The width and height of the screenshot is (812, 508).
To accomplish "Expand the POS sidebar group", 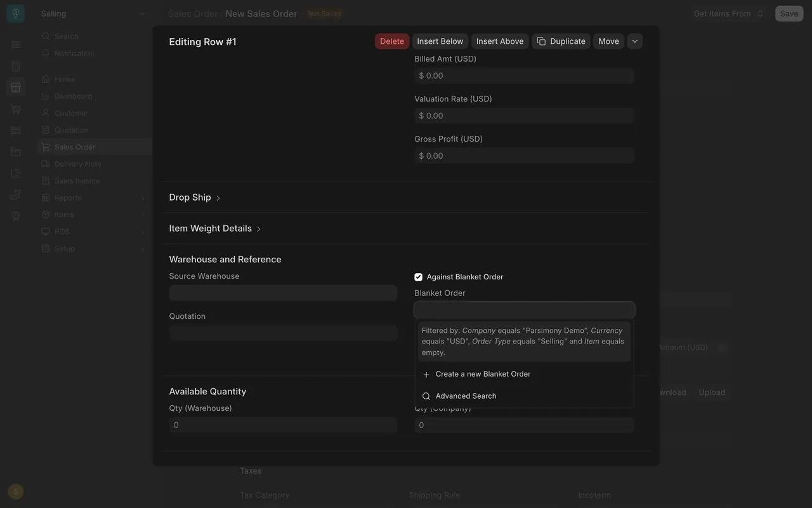I will pyautogui.click(x=94, y=232).
